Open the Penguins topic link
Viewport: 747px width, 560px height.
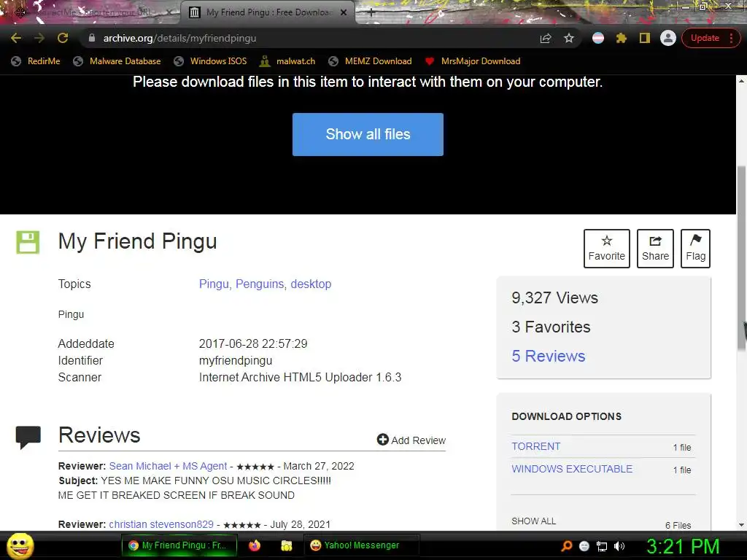[260, 284]
